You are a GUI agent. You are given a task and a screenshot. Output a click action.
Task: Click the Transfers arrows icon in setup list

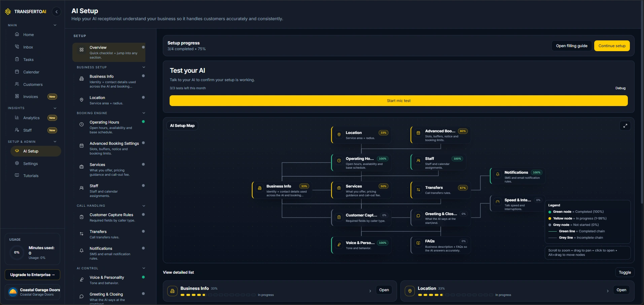tap(81, 234)
